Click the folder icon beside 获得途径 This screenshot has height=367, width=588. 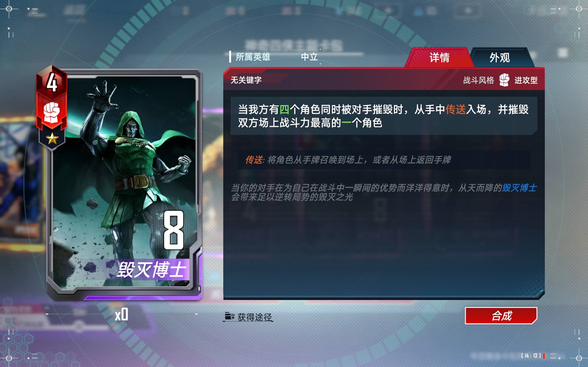click(x=229, y=316)
